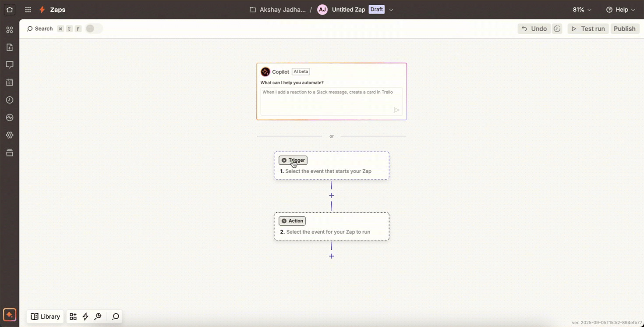644x327 pixels.
Task: Click "Select the event that starts your Zap"
Action: (x=328, y=171)
